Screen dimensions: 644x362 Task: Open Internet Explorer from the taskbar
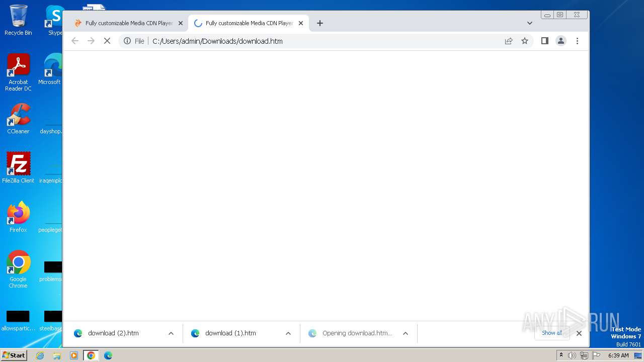click(40, 355)
